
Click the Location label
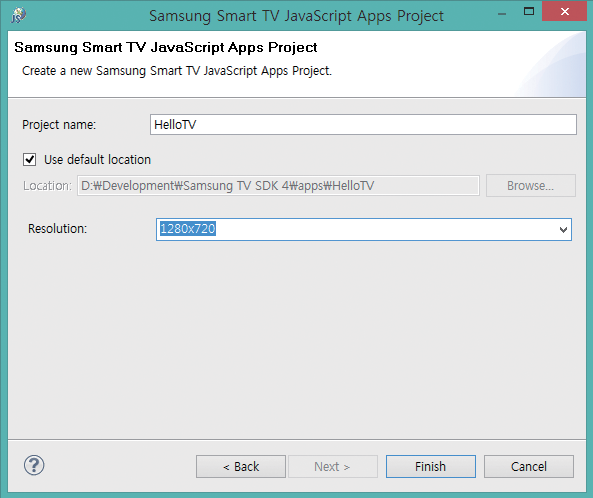click(x=47, y=186)
